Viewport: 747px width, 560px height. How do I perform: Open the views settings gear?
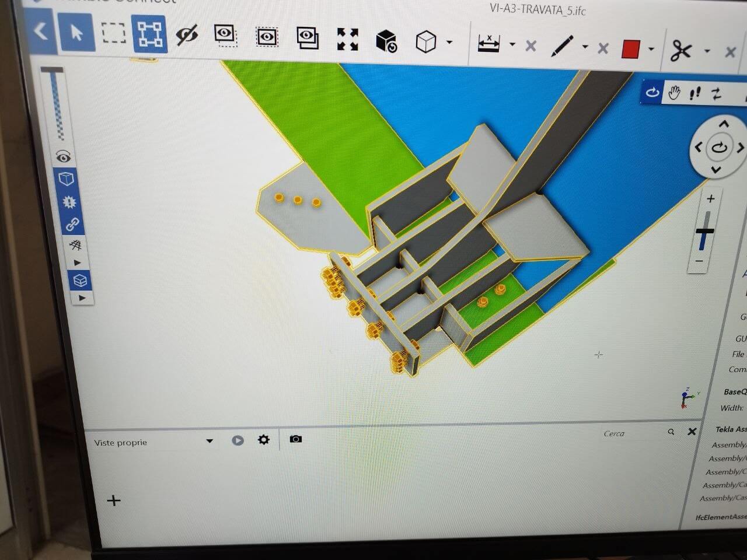264,439
